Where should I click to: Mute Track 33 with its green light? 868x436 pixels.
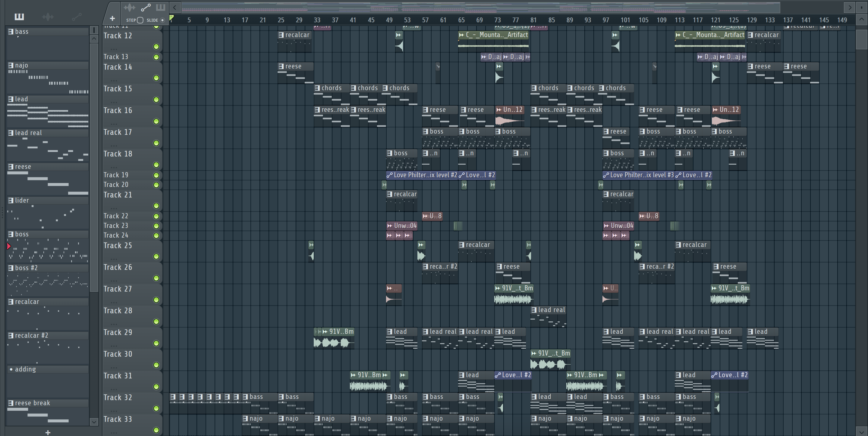[x=156, y=430]
